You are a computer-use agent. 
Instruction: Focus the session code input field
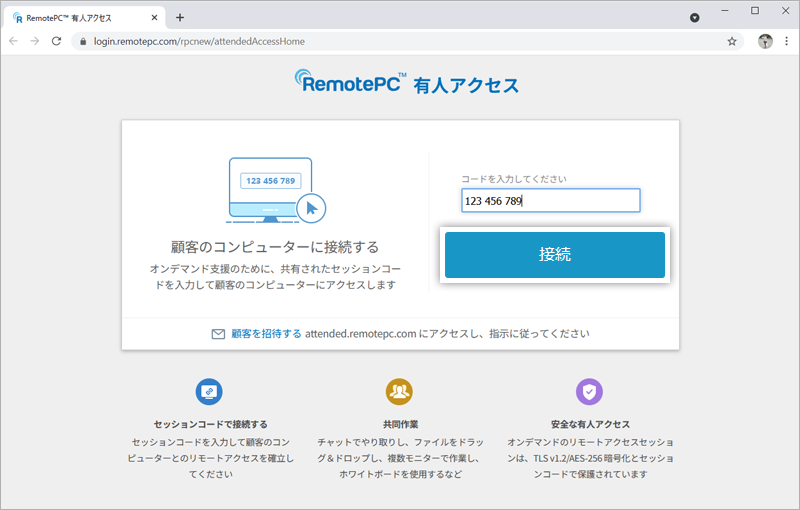551,200
